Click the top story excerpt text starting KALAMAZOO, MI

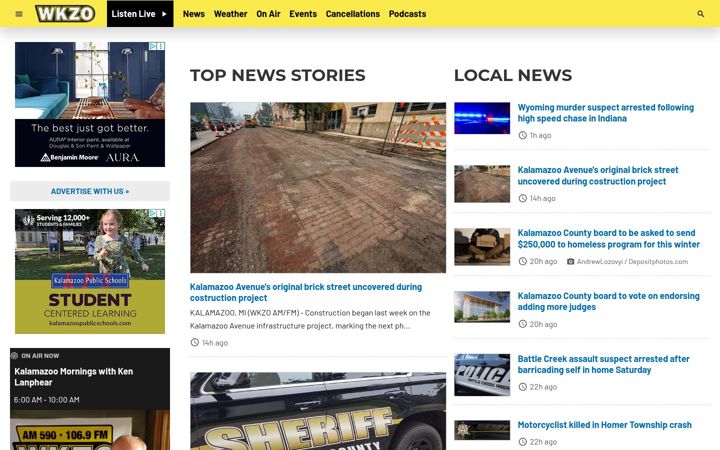click(x=310, y=319)
